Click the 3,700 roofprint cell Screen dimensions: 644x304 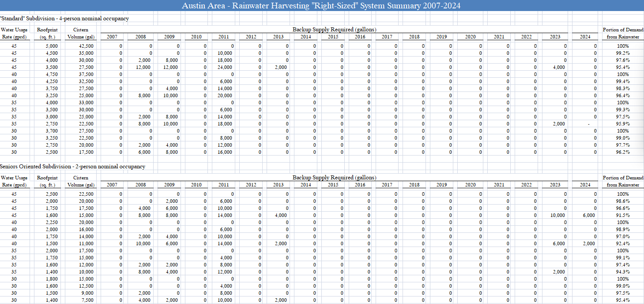point(51,131)
